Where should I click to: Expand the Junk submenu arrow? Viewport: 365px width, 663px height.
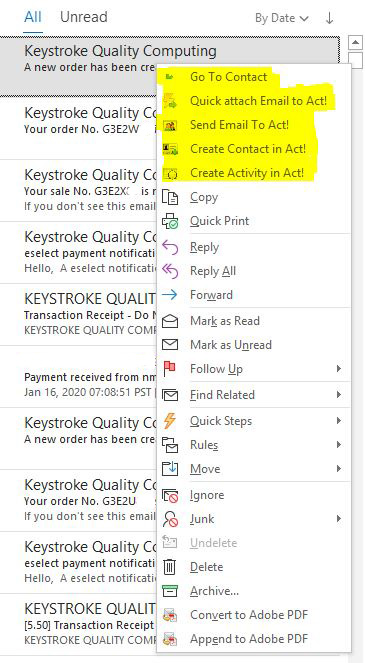(339, 518)
